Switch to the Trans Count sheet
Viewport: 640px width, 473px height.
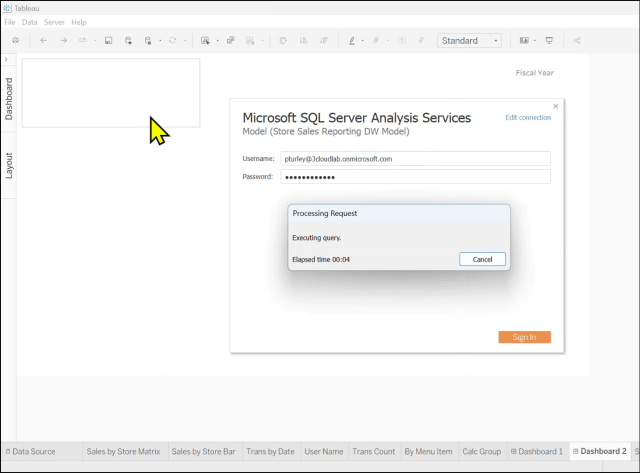tap(373, 451)
